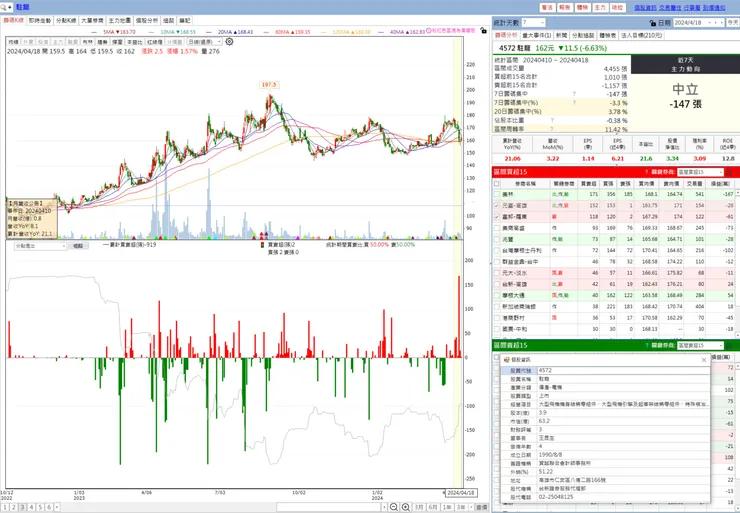Open the 關鍵券商 dropdown in the red 買超 header
Viewport: 740px width, 513px height.
pyautogui.click(x=700, y=172)
